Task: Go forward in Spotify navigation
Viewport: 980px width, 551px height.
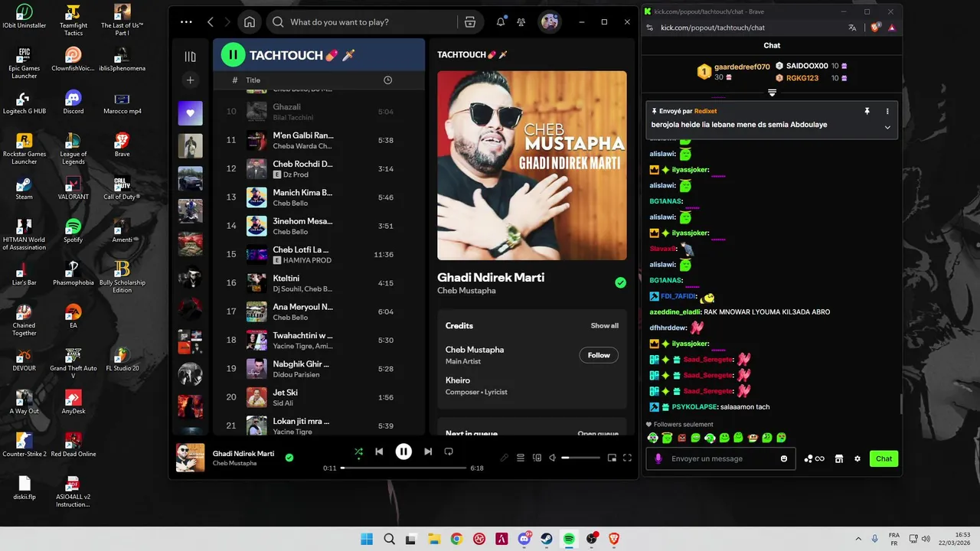Action: coord(227,22)
